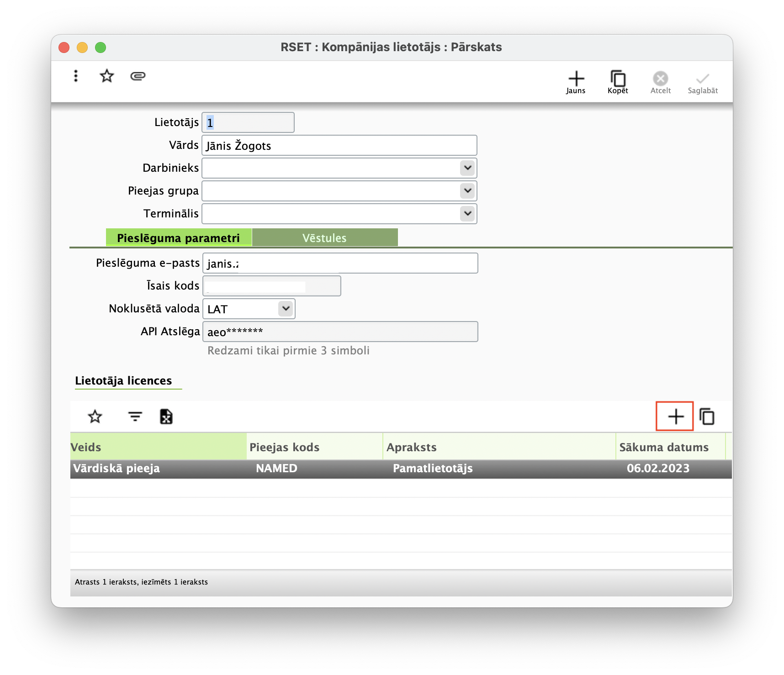Duplicate the licence row with copy icon

(x=707, y=417)
